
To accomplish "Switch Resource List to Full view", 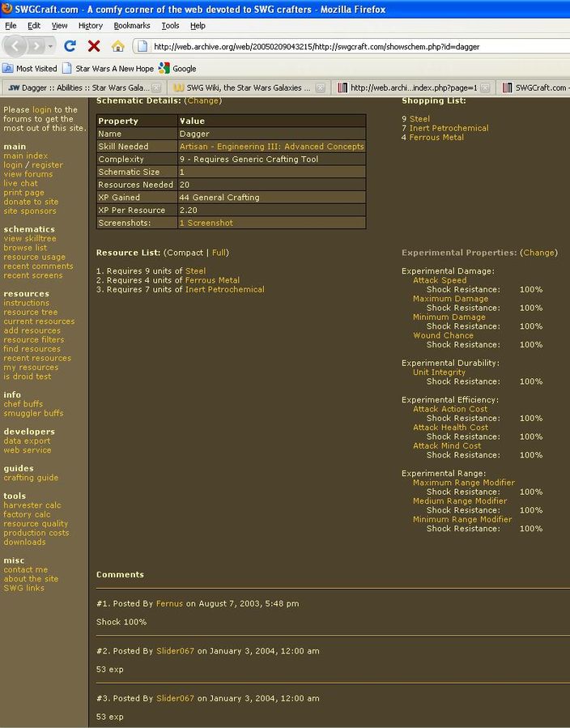I will point(219,253).
